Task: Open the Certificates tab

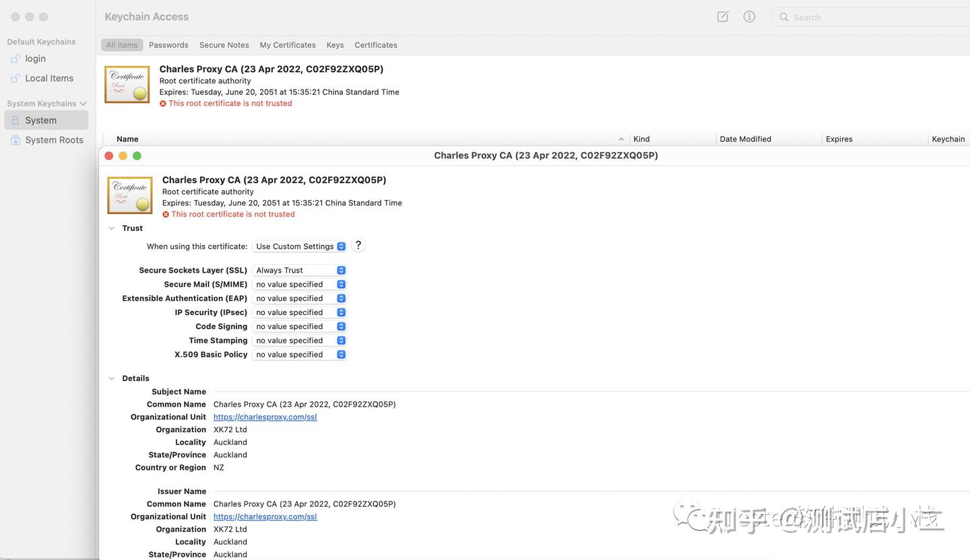Action: tap(376, 45)
